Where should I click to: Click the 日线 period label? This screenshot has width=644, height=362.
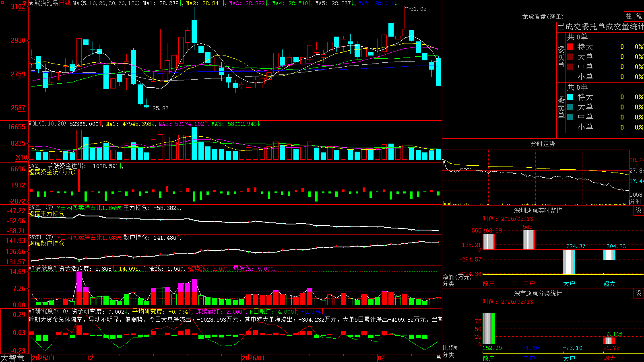[x=65, y=3]
